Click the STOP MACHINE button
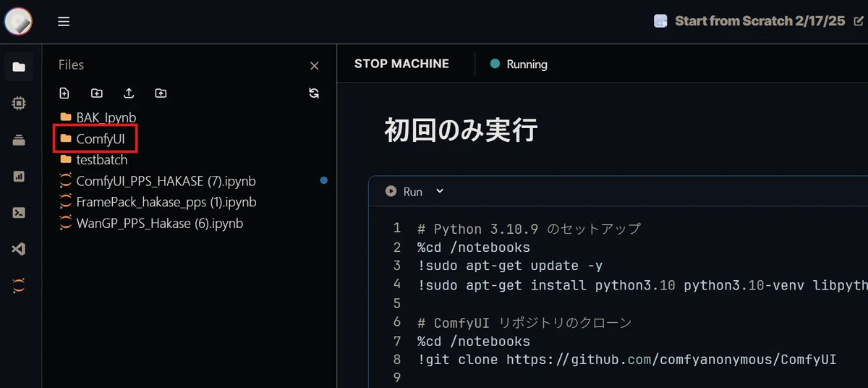This screenshot has height=388, width=868. pos(401,64)
